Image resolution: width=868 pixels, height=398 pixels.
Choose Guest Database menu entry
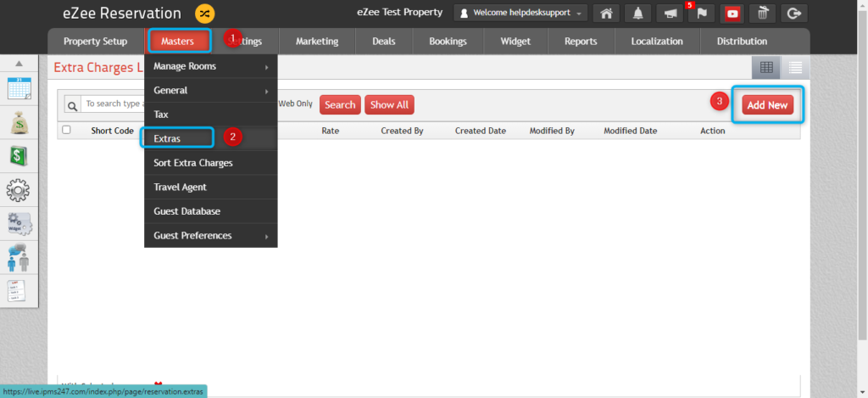point(211,211)
